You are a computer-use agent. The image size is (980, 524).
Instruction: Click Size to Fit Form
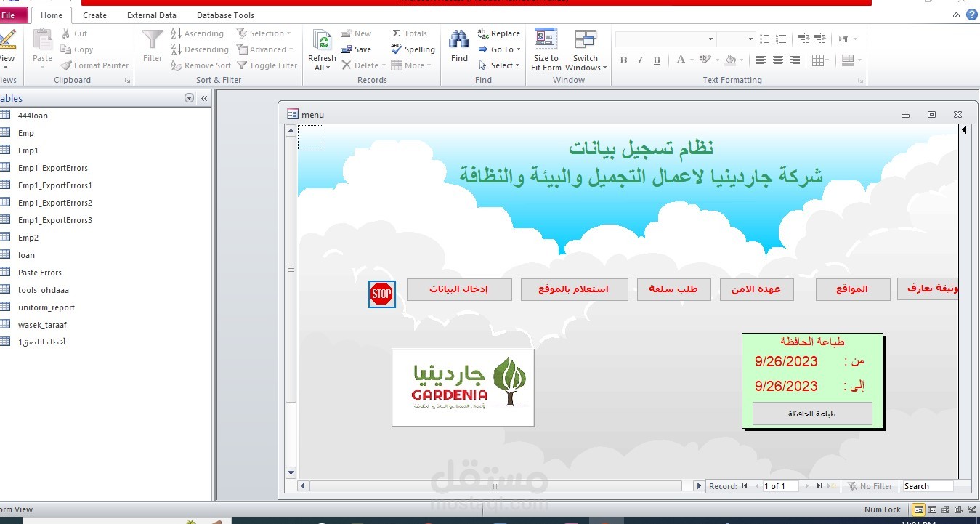[x=546, y=51]
